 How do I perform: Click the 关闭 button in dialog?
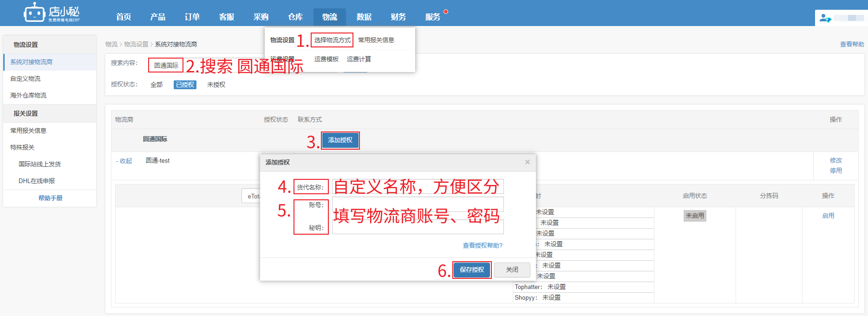(x=512, y=270)
